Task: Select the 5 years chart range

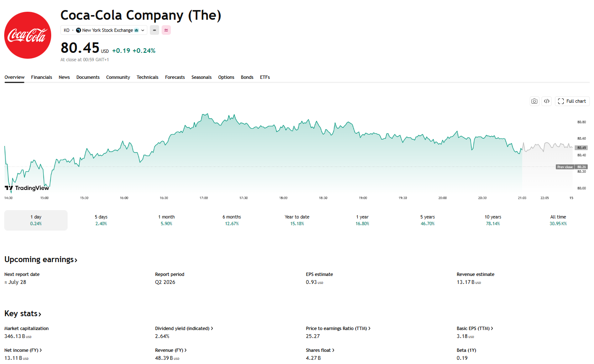Action: pyautogui.click(x=428, y=220)
